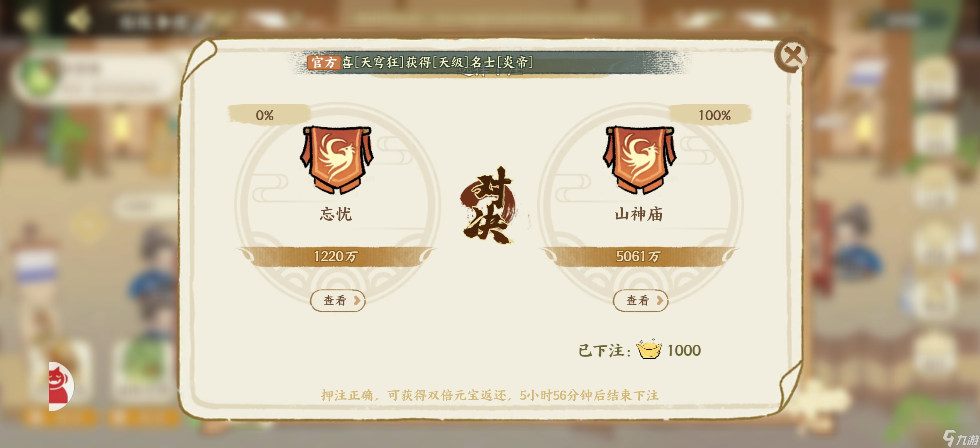The width and height of the screenshot is (980, 448).
Task: Select the 5061万 power bar
Action: coord(639,256)
